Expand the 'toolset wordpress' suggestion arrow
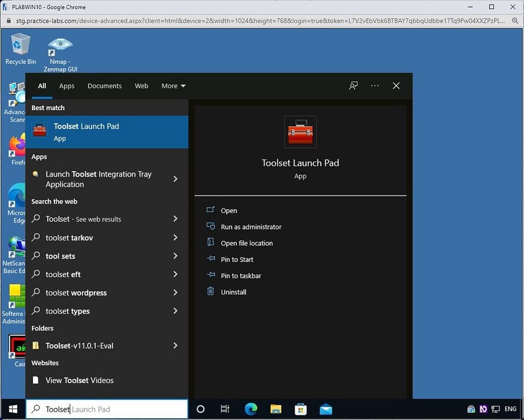 coord(175,293)
